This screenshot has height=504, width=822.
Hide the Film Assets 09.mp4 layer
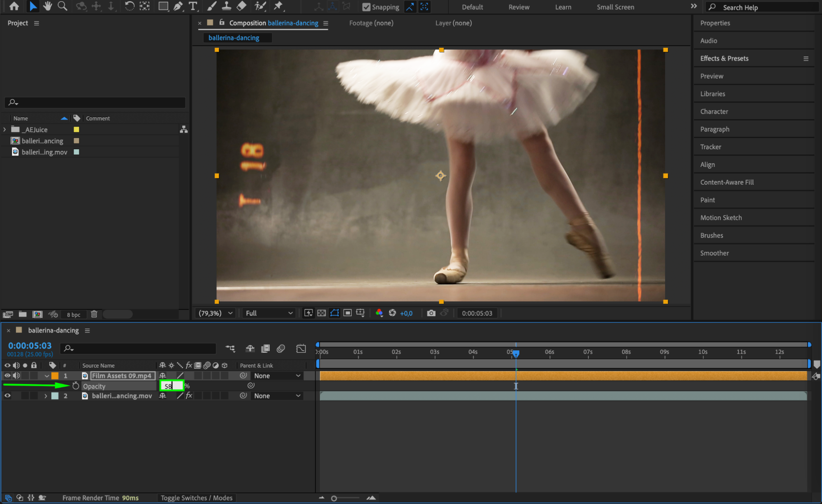pyautogui.click(x=7, y=376)
